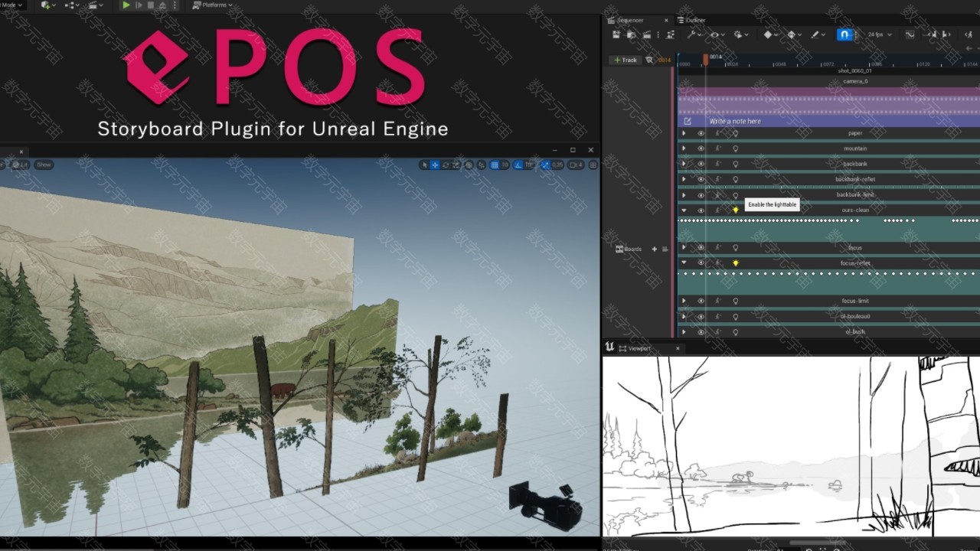The height and width of the screenshot is (551, 980).
Task: Click the camera icon next to Boards plus
Action: 665,249
